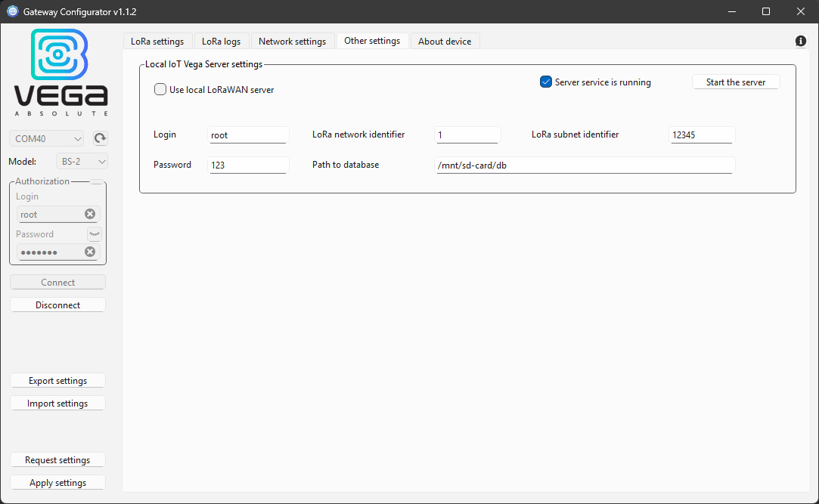The height and width of the screenshot is (504, 819).
Task: Click the Vega Absolute logo
Action: 60,72
